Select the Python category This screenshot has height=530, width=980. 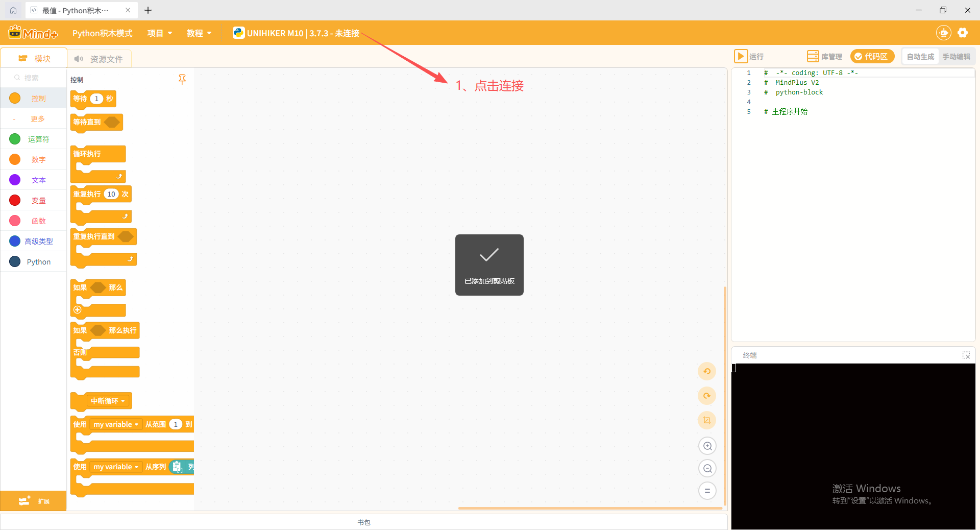point(33,261)
